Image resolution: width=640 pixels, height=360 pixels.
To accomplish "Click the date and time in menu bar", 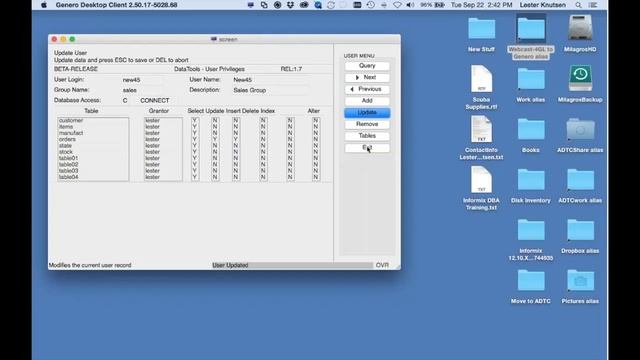I will 481,5.
